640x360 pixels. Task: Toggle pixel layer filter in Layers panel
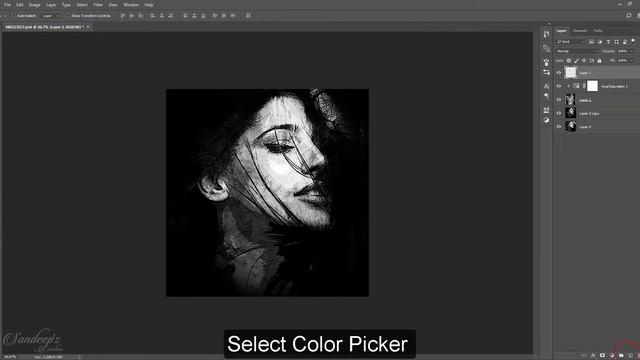(591, 42)
